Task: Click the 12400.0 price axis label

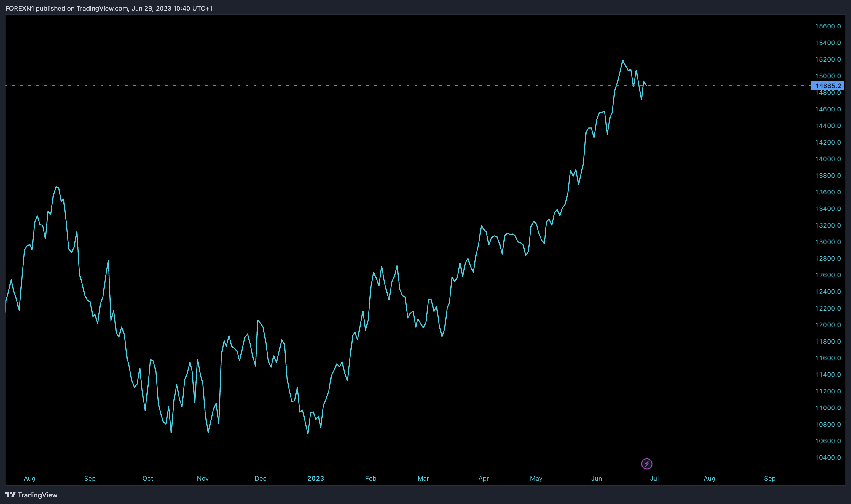Action: point(828,292)
